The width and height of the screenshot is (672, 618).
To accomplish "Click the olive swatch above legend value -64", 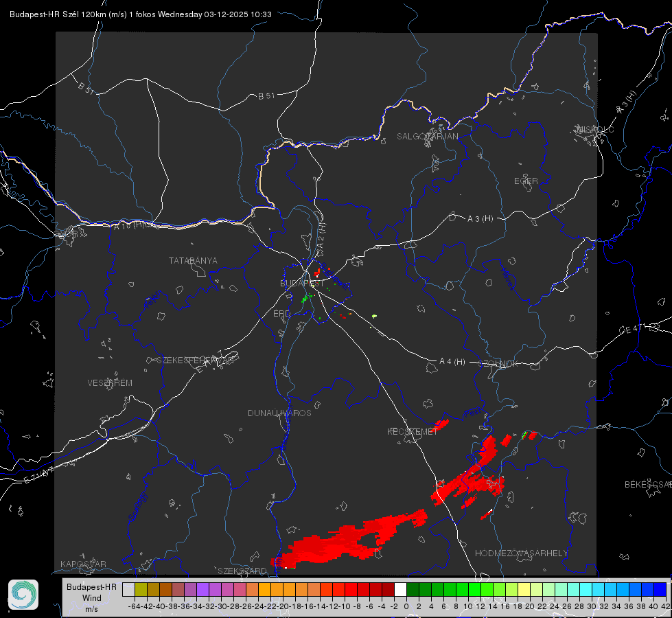I will click(x=141, y=589).
